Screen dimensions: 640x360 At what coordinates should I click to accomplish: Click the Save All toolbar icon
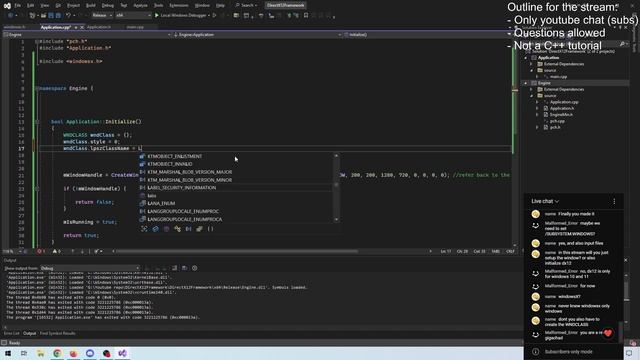[x=58, y=15]
